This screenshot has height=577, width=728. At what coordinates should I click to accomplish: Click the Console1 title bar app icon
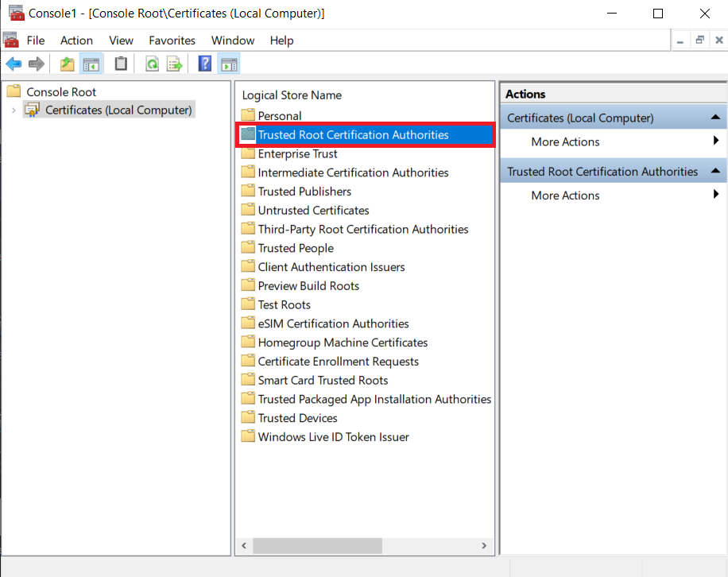point(16,13)
